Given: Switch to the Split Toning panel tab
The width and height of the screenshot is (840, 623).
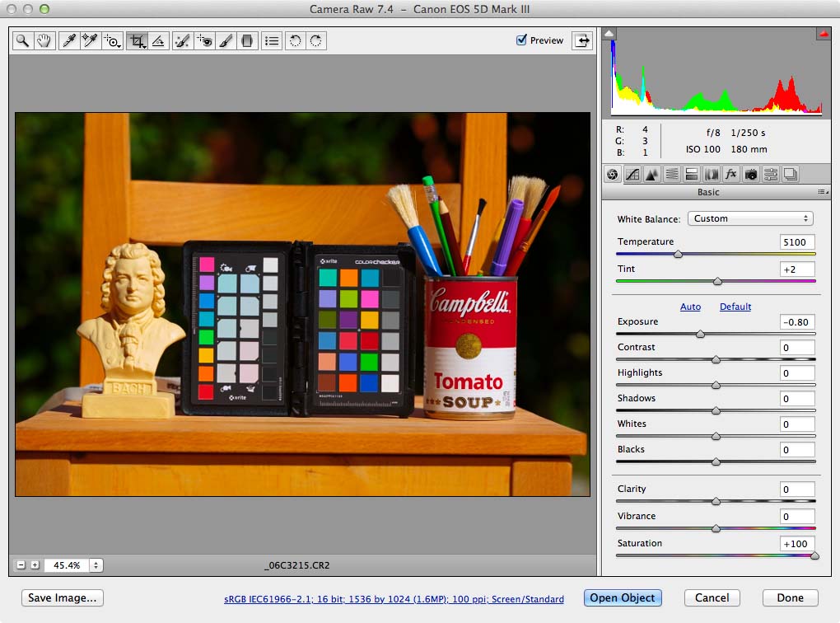Looking at the screenshot, I should click(x=692, y=174).
